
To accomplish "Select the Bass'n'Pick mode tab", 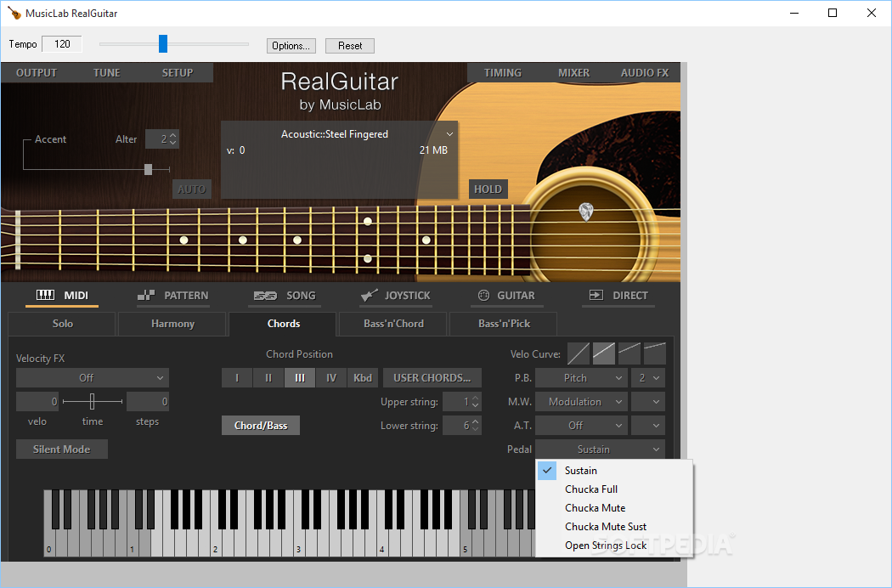I will 504,324.
